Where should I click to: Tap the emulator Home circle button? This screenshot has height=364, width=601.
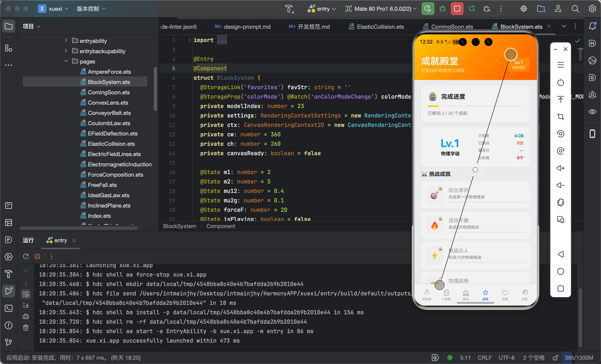[x=560, y=271]
